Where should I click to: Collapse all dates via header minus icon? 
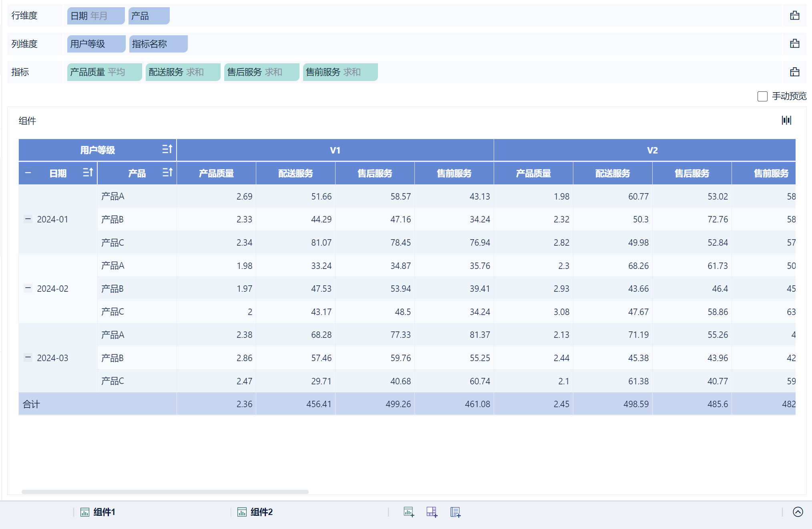[28, 173]
